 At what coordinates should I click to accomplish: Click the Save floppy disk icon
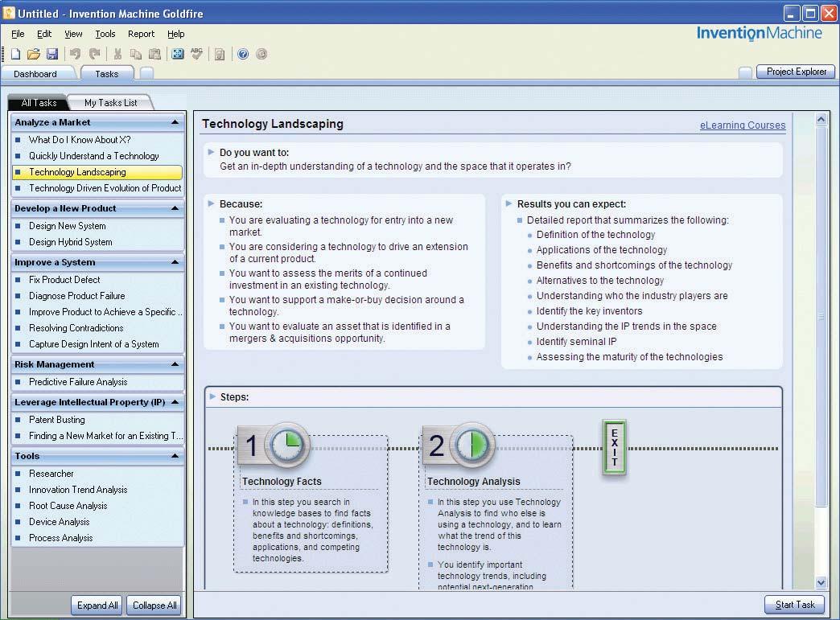click(52, 54)
